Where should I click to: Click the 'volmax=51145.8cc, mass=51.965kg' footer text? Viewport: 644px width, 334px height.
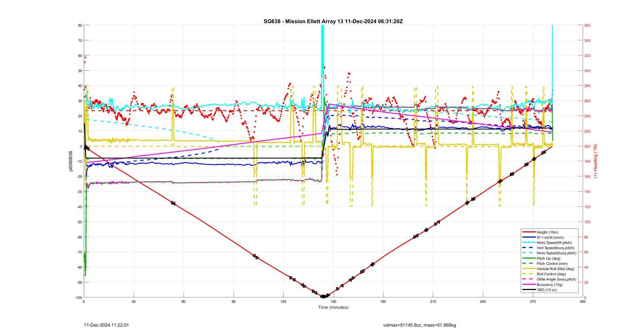point(420,325)
